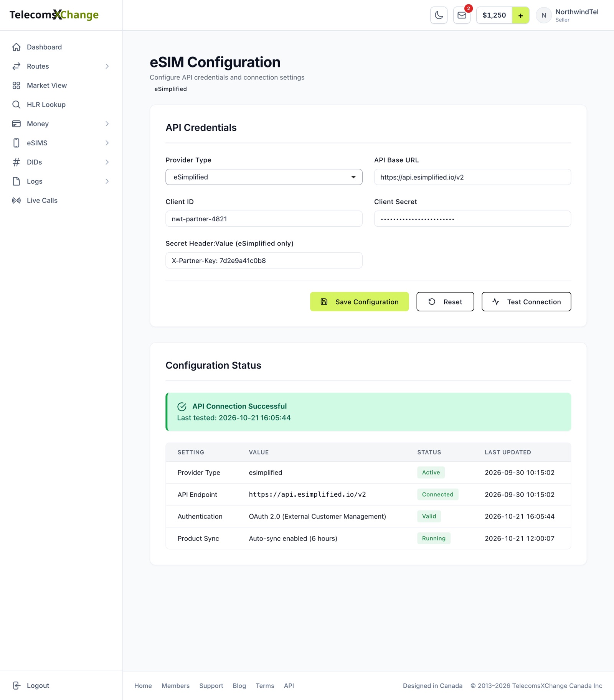Click the Logs document icon
This screenshot has height=700, width=614.
pyautogui.click(x=16, y=181)
